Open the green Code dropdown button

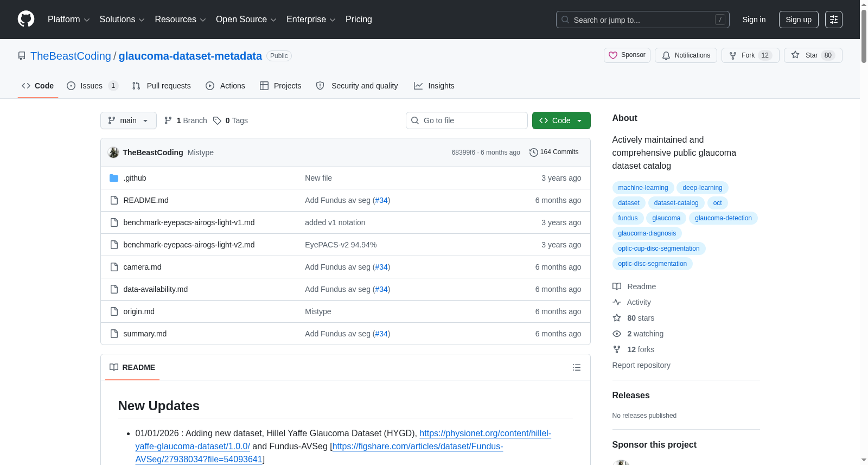pos(561,120)
